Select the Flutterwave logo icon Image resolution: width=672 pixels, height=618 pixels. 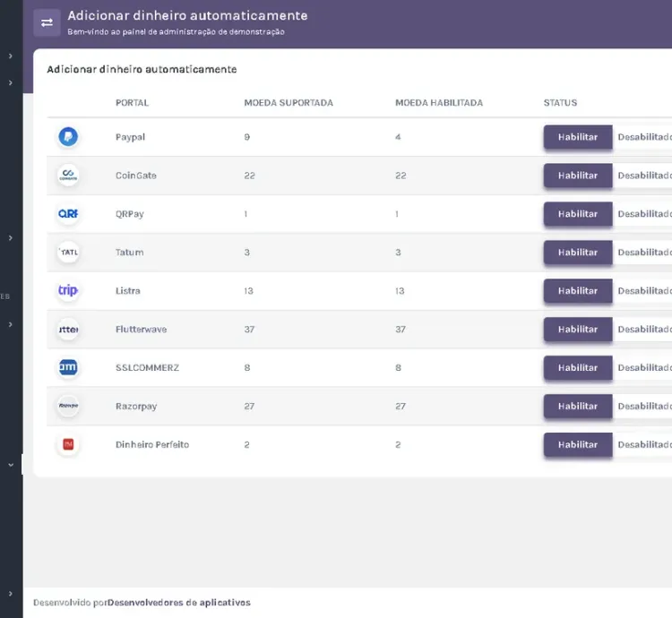68,330
